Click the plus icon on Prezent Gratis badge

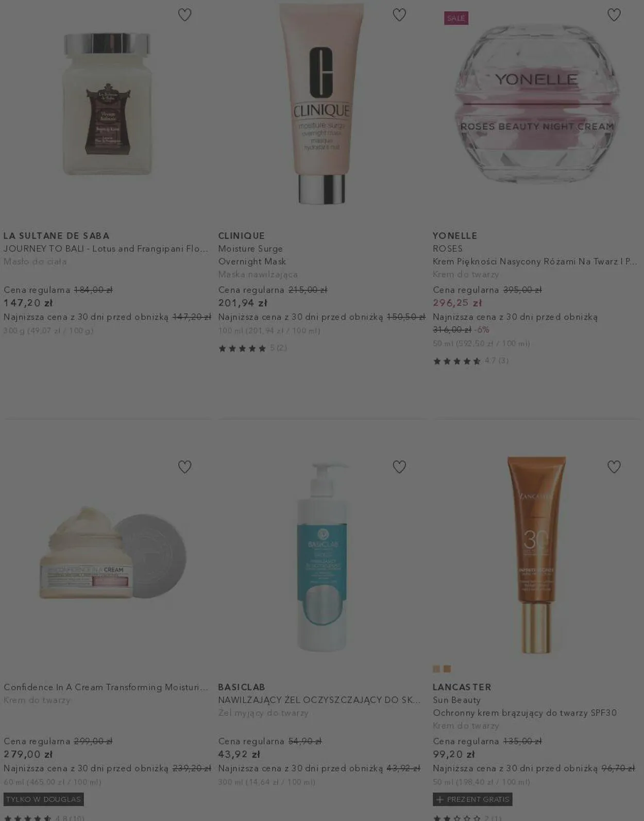pos(439,799)
